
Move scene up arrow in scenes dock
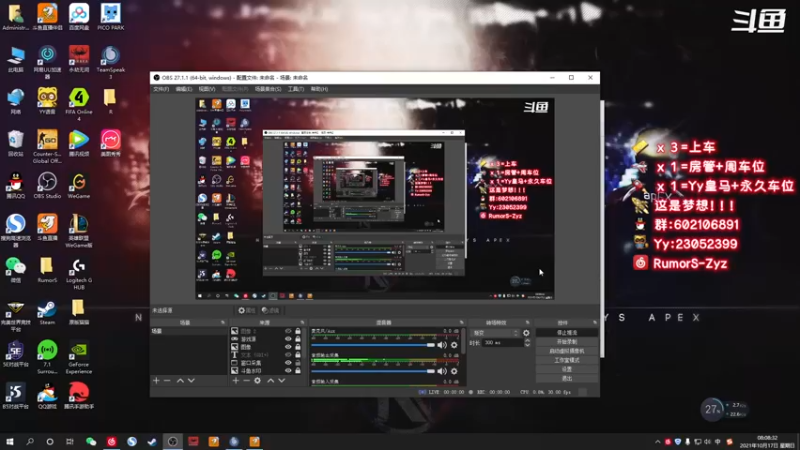click(x=180, y=381)
